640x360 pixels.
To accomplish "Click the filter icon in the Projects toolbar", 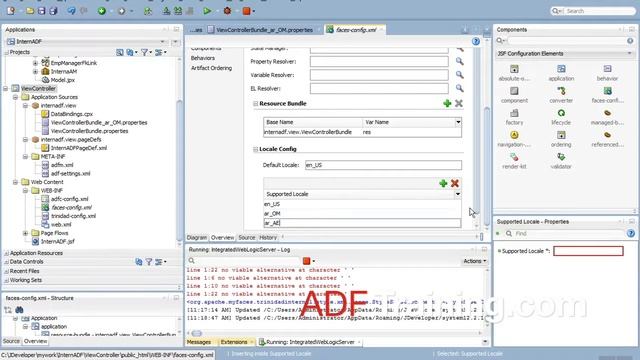I will click(144, 52).
